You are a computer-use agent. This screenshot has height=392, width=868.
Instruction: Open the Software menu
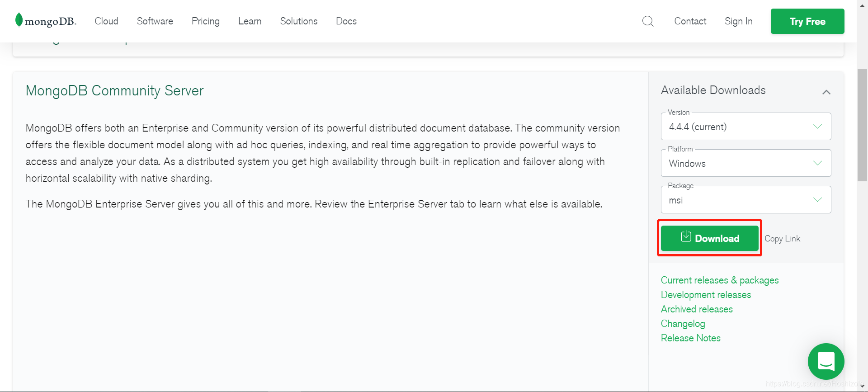click(155, 21)
